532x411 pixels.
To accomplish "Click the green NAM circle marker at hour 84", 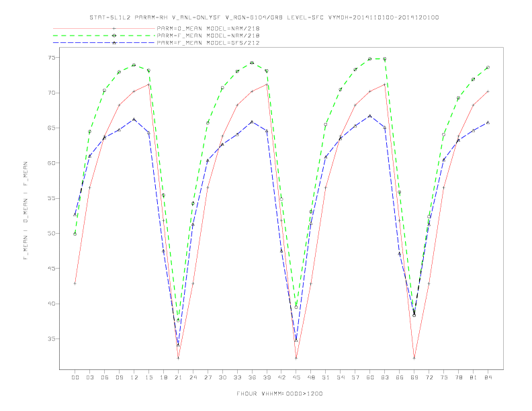I will click(488, 67).
